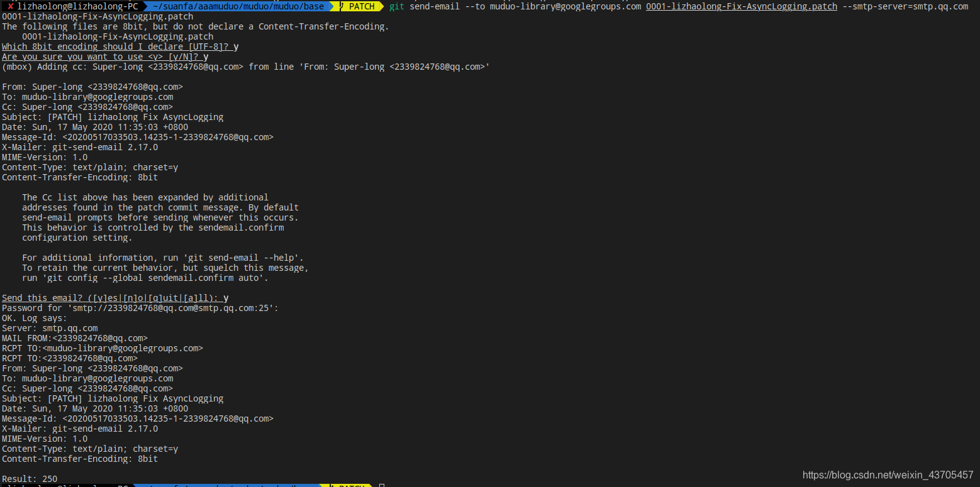Screen dimensions: 980x487
Task: Click the 'OK. Log says:' line
Action: (35, 318)
